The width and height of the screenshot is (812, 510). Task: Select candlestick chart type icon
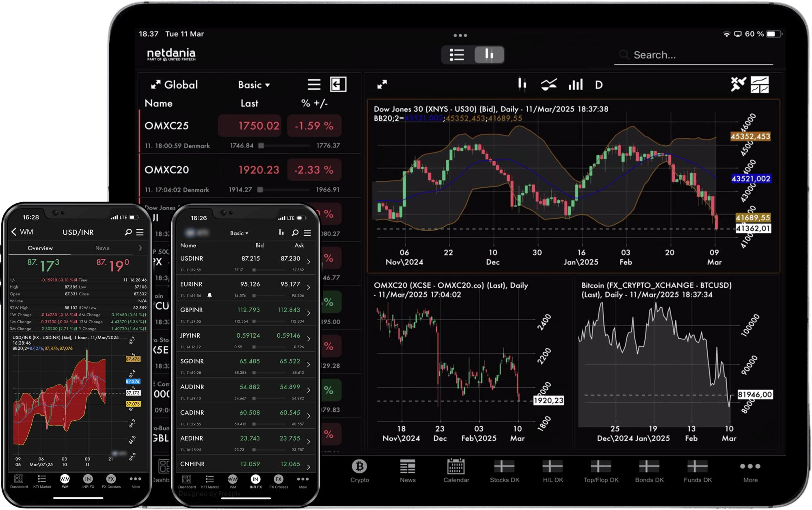tap(522, 85)
